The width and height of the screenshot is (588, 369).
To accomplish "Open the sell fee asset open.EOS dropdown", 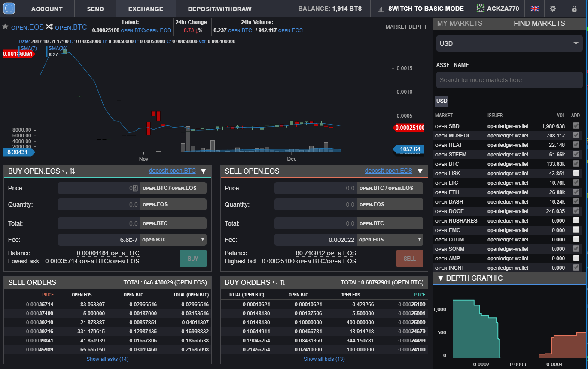I will coord(390,240).
